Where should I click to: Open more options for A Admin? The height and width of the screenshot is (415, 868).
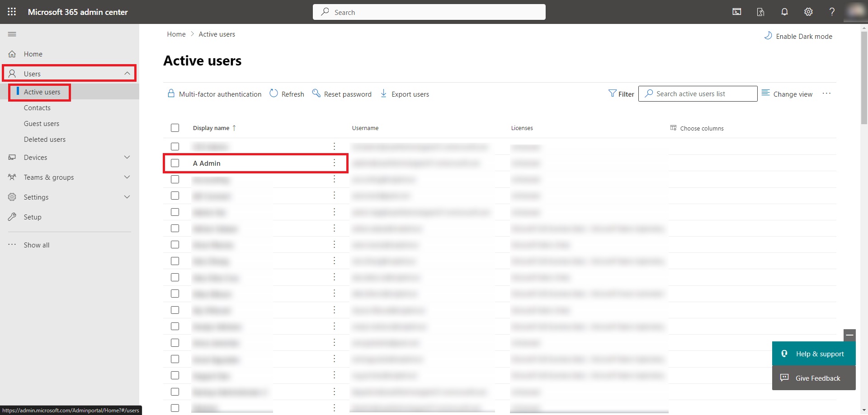334,163
